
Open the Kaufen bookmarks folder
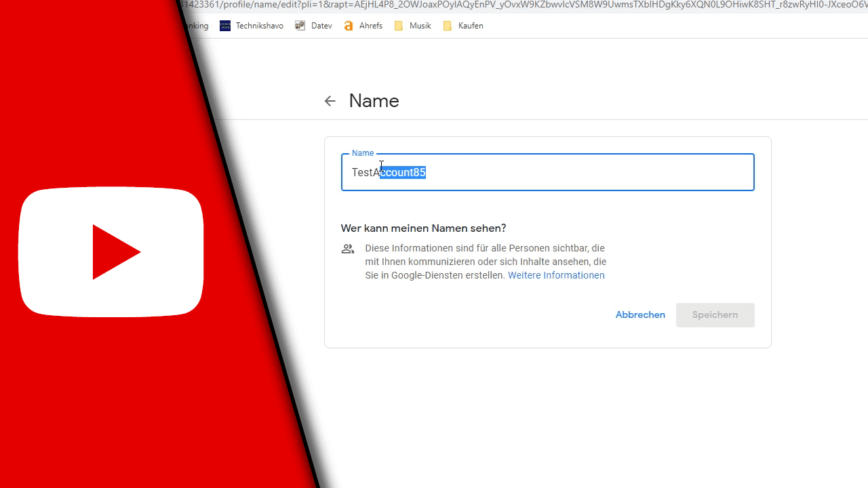tap(462, 26)
